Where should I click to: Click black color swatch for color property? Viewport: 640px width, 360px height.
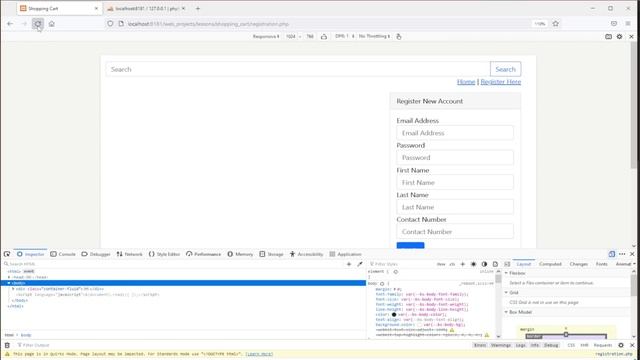click(x=394, y=315)
